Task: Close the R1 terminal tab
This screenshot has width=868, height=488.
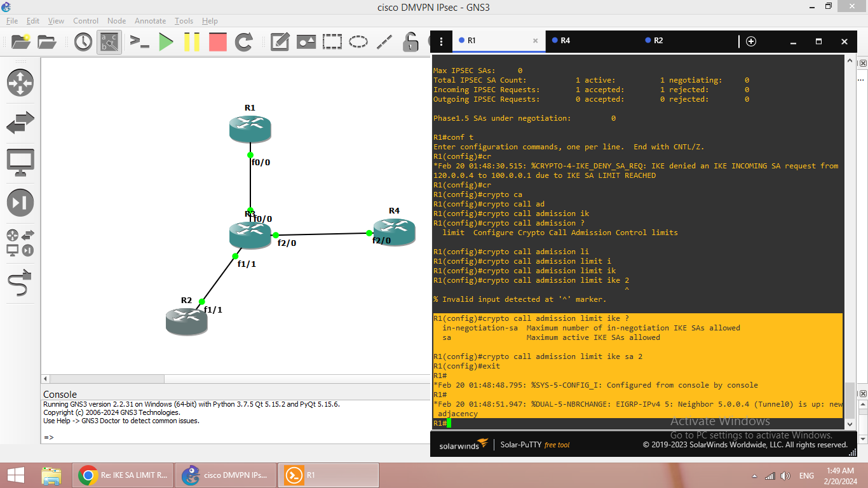Action: pyautogui.click(x=535, y=41)
